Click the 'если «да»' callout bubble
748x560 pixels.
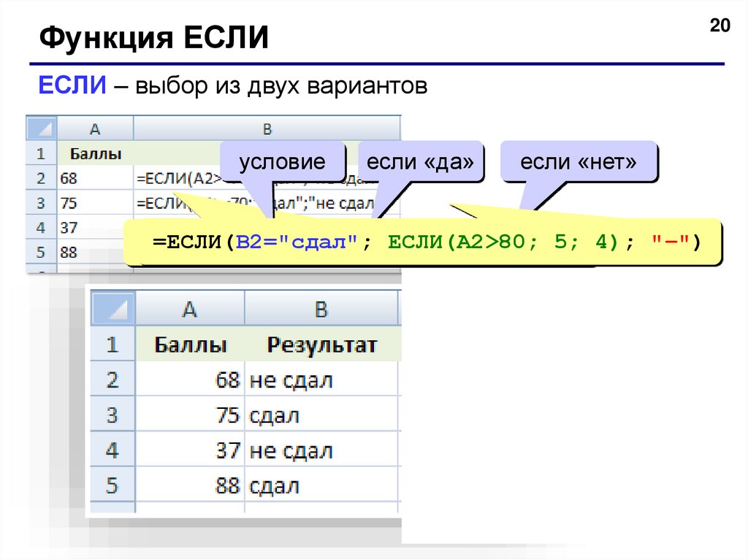click(x=420, y=161)
